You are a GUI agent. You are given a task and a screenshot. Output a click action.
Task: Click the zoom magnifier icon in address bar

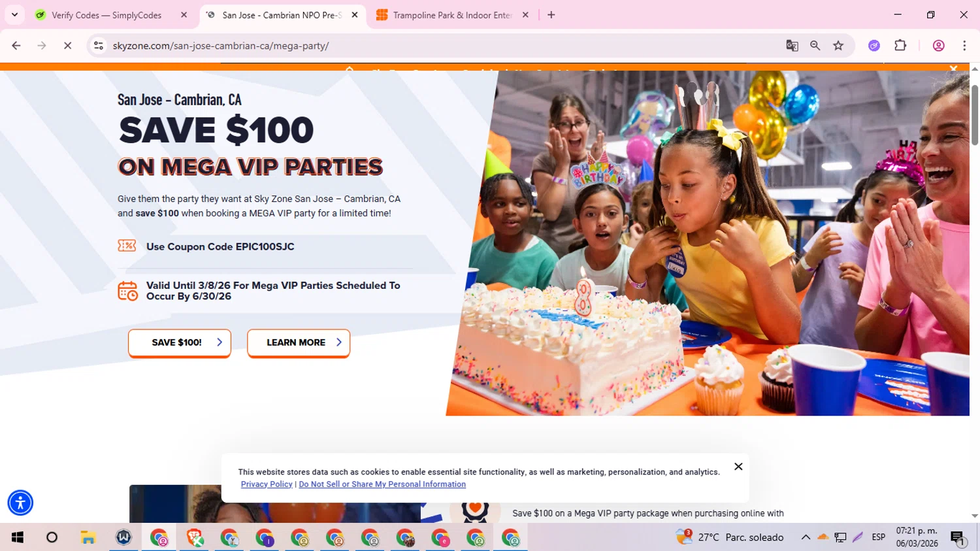click(x=815, y=46)
